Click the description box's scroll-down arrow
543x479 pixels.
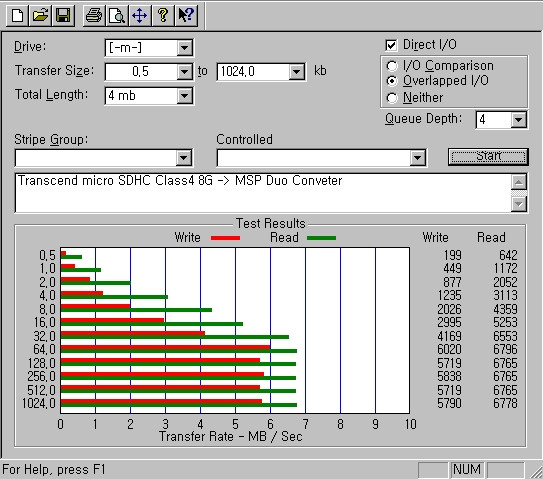[x=519, y=204]
